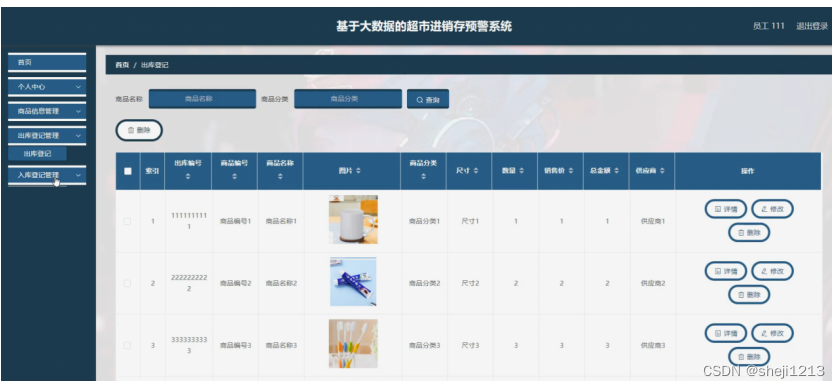Select checkbox for row 1
This screenshot has height=388, width=840.
pyautogui.click(x=128, y=221)
